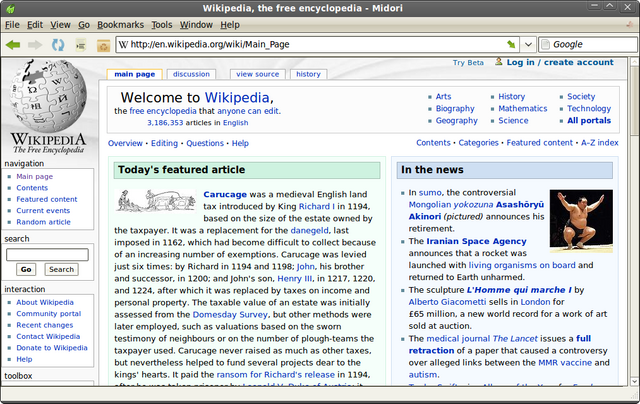Screen dimensions: 640x404
Task: Click the Wikipedia search text field
Action: click(x=47, y=255)
